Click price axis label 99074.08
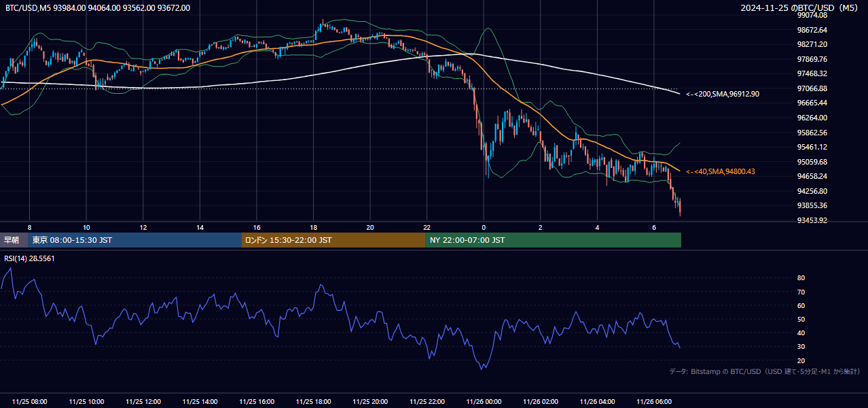Screen dimensions: 868x408 click(812, 15)
